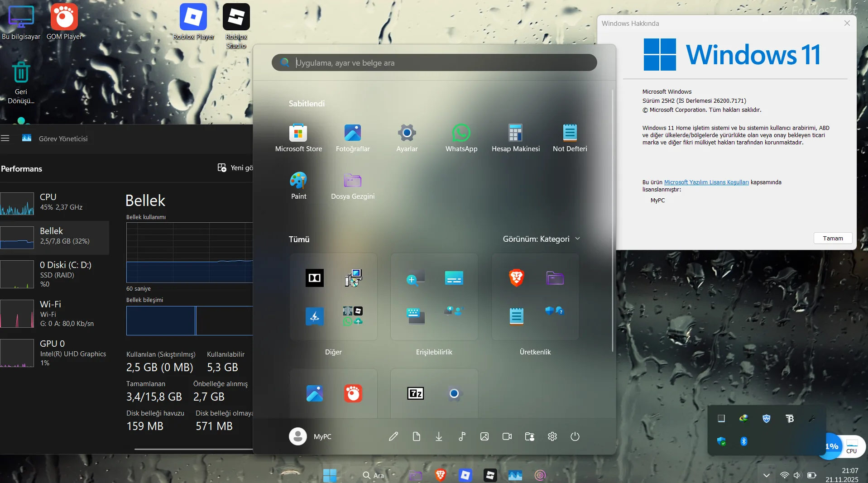Open the Downloads folder icon in Start footer
Viewport: 868px width, 483px height.
pyautogui.click(x=439, y=436)
